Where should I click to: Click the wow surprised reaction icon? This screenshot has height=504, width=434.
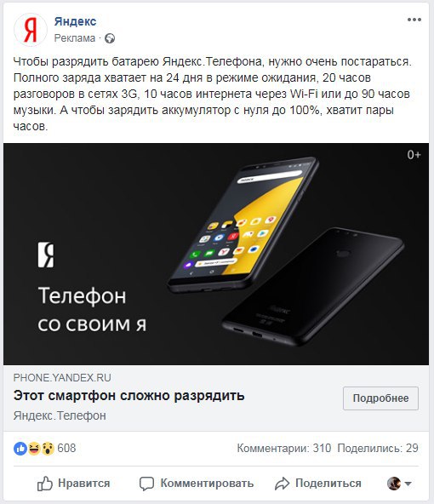[48, 449]
